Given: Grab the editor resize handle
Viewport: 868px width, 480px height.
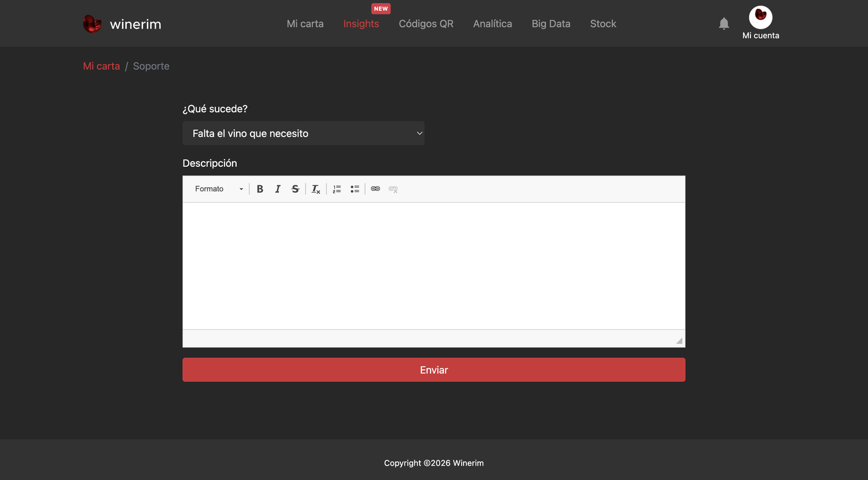Looking at the screenshot, I should (679, 340).
